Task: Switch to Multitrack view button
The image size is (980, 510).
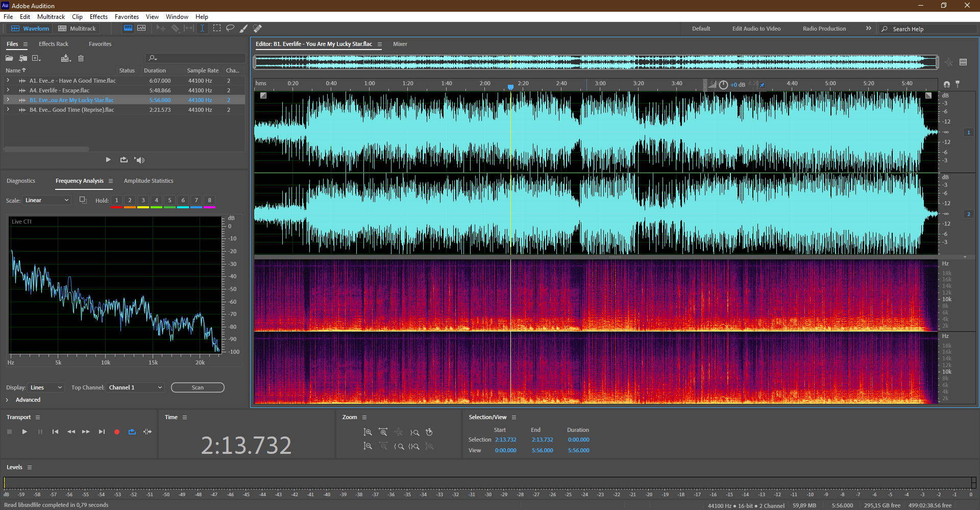Action: (77, 29)
